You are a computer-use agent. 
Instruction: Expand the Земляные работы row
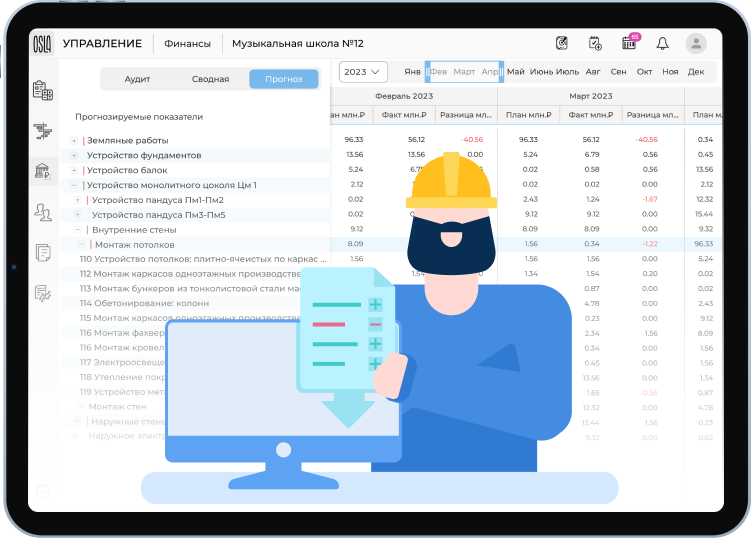tap(74, 140)
